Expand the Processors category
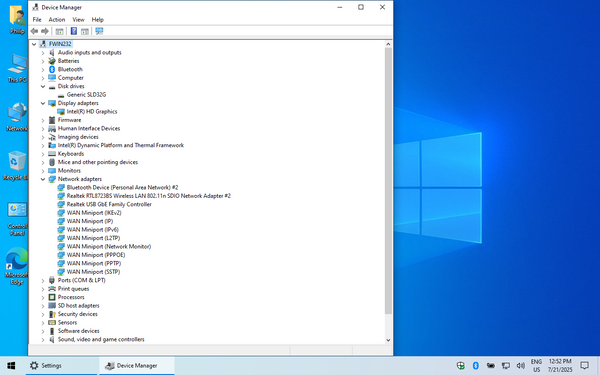 click(43, 297)
